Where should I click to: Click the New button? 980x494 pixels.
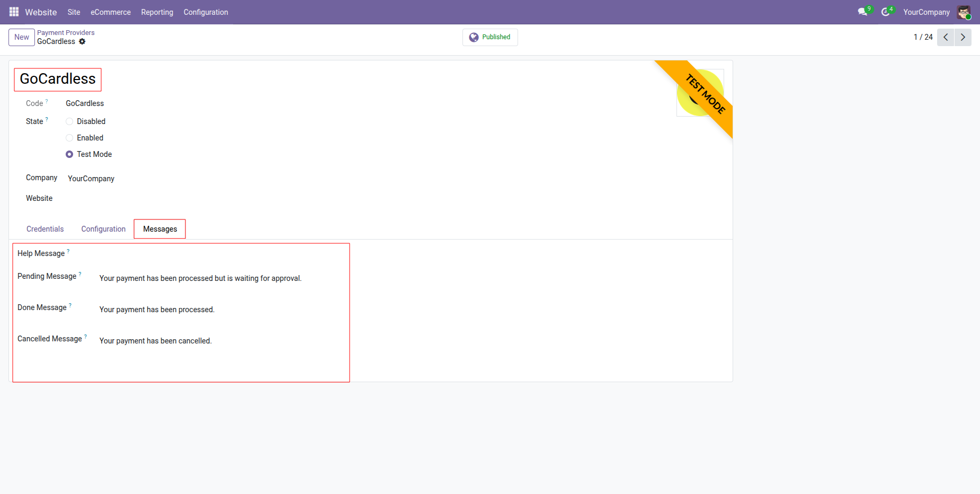22,37
